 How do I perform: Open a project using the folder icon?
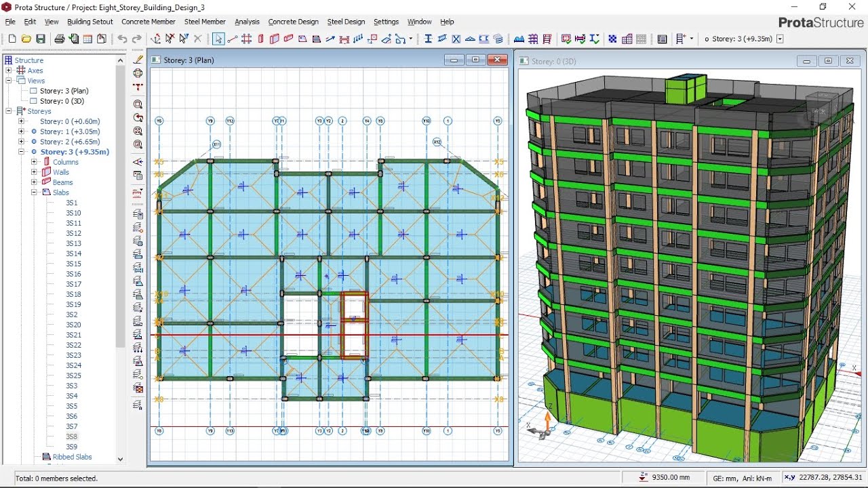click(26, 39)
